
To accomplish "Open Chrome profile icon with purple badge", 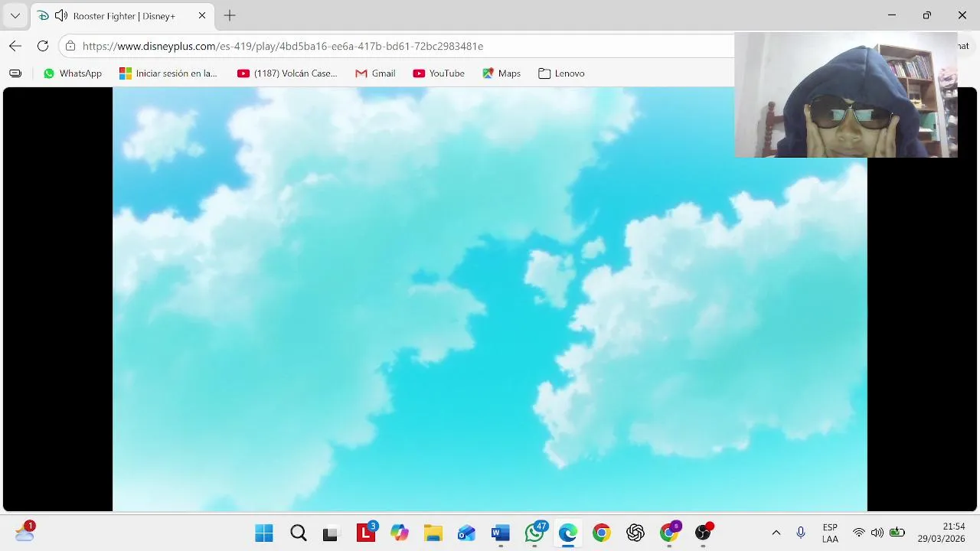I will point(669,533).
